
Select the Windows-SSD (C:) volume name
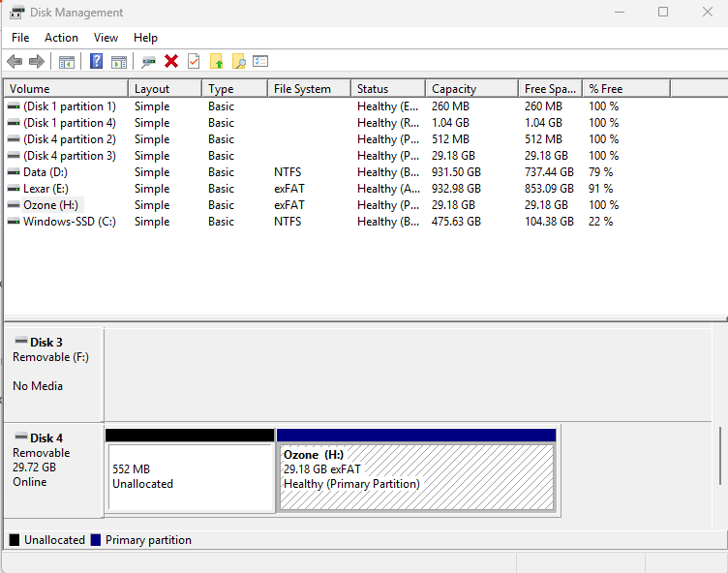tap(70, 222)
